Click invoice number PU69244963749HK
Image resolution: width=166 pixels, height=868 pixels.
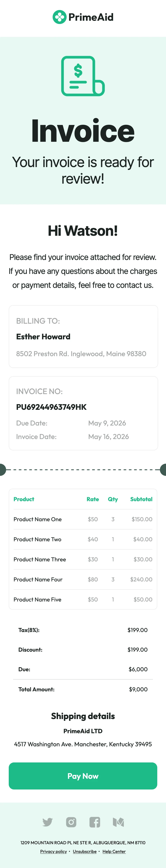(51, 407)
